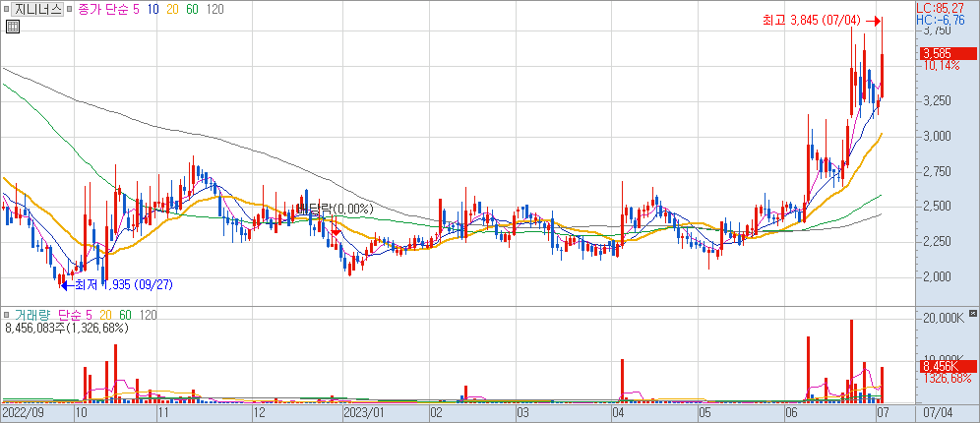980x423 pixels.
Task: Click the 2,250 price axis label
Action: pyautogui.click(x=937, y=241)
